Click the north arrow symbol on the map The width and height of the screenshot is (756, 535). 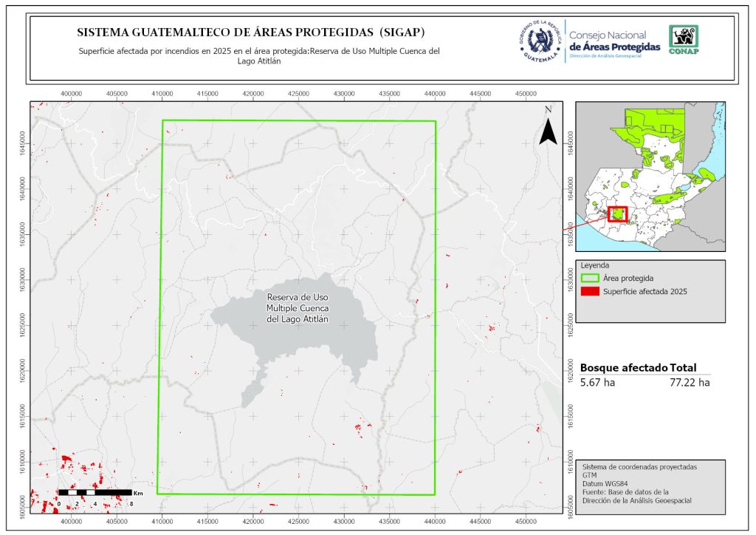click(x=547, y=129)
